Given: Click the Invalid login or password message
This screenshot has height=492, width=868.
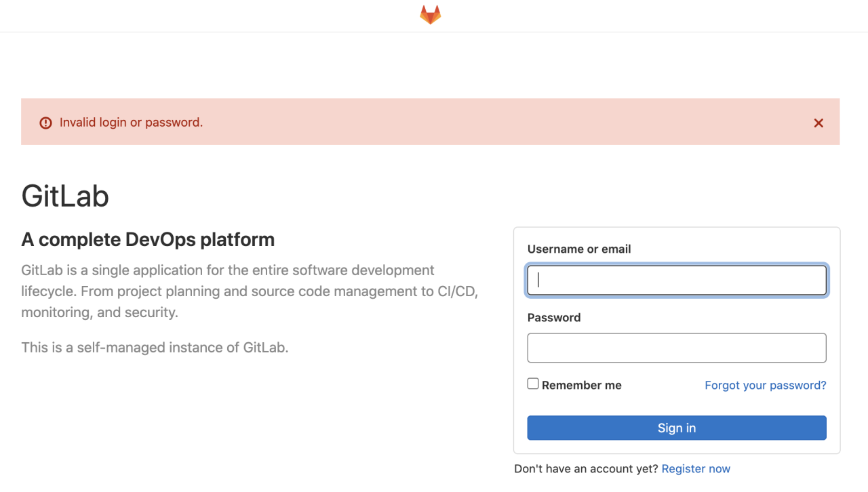Looking at the screenshot, I should [x=131, y=123].
